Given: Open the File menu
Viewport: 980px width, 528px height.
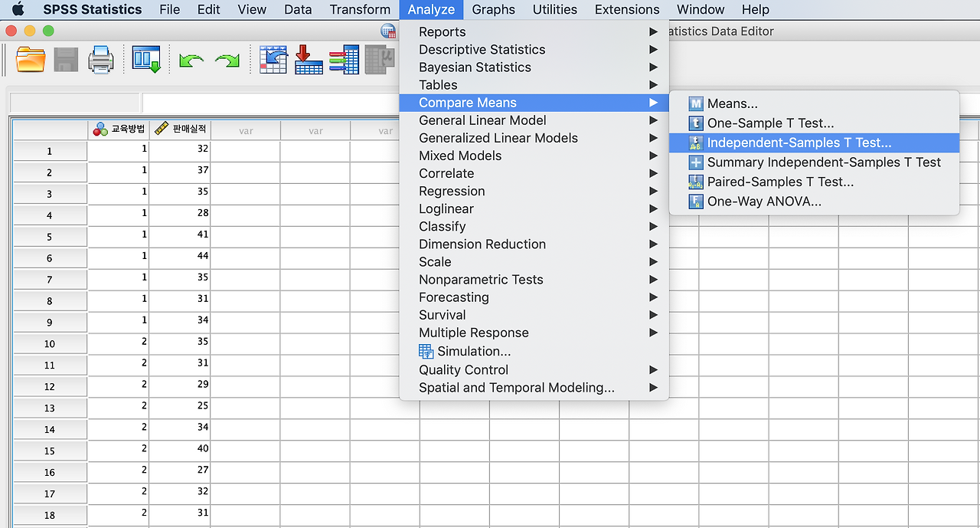Looking at the screenshot, I should pyautogui.click(x=170, y=9).
